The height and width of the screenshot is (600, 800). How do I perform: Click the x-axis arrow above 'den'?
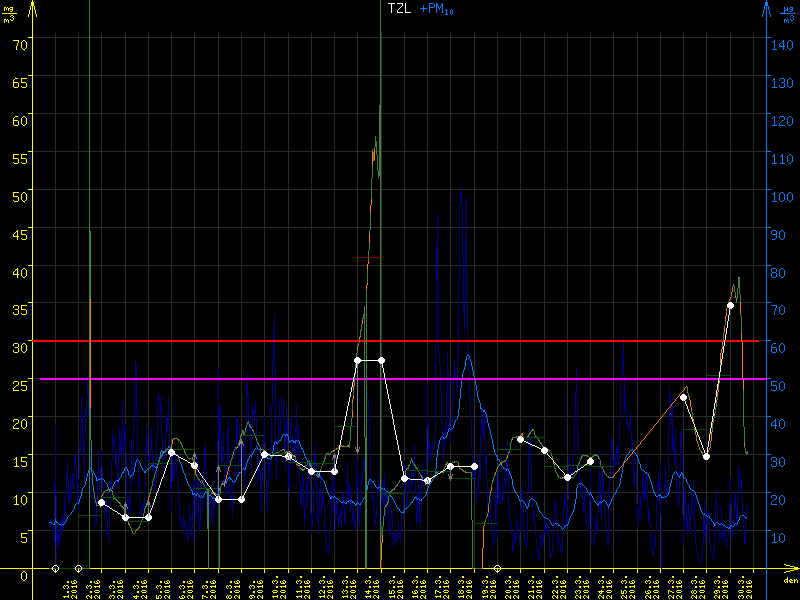coord(791,569)
